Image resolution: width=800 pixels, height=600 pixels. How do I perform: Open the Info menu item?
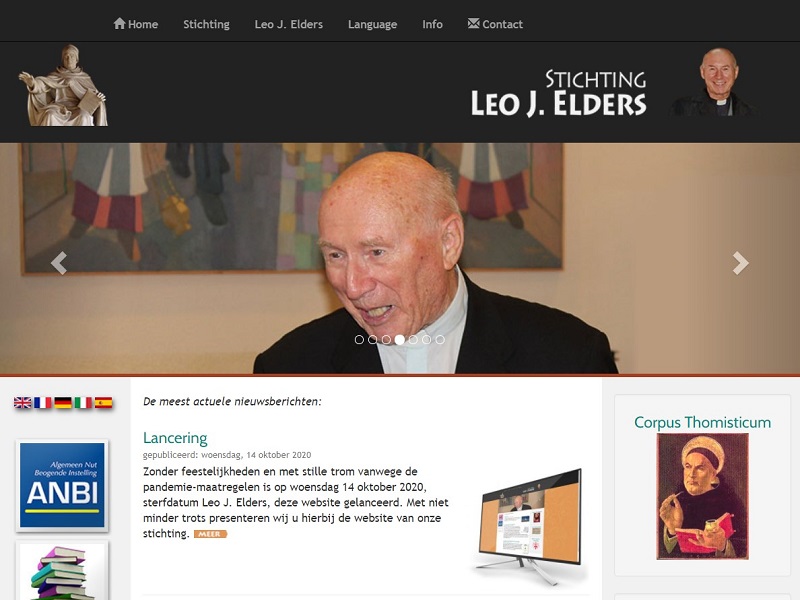pos(432,24)
